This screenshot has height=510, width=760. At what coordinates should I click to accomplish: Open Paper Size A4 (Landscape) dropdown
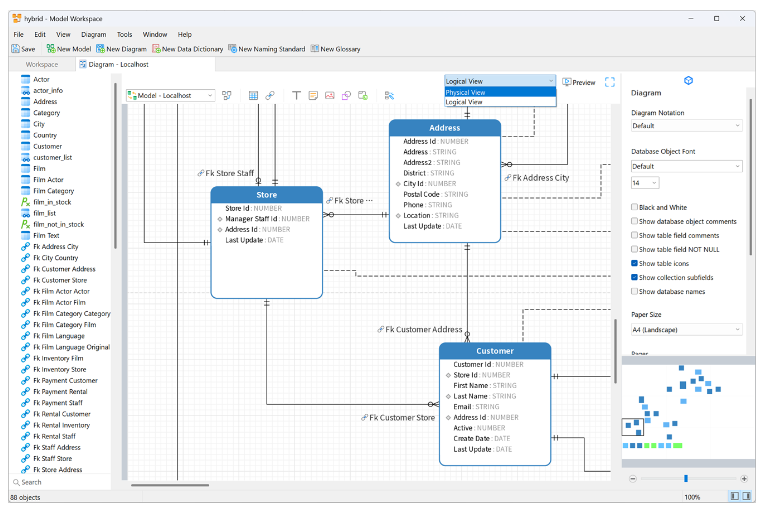point(686,330)
